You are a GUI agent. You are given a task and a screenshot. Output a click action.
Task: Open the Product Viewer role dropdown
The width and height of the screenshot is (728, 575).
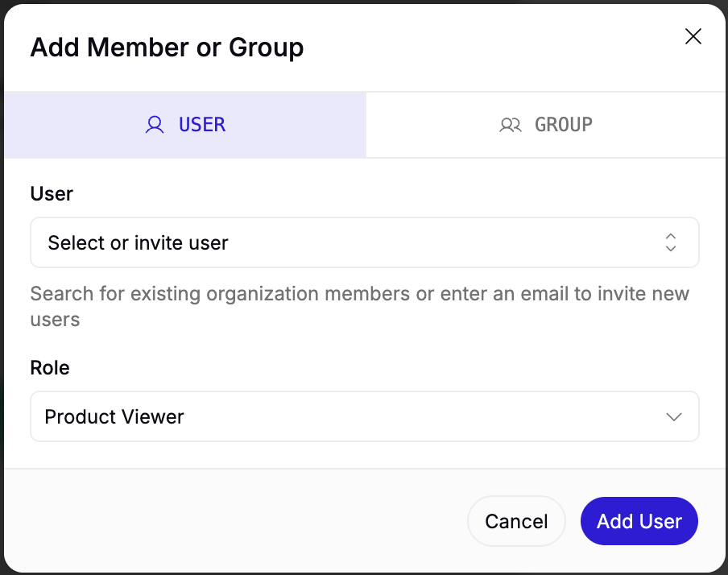tap(365, 416)
